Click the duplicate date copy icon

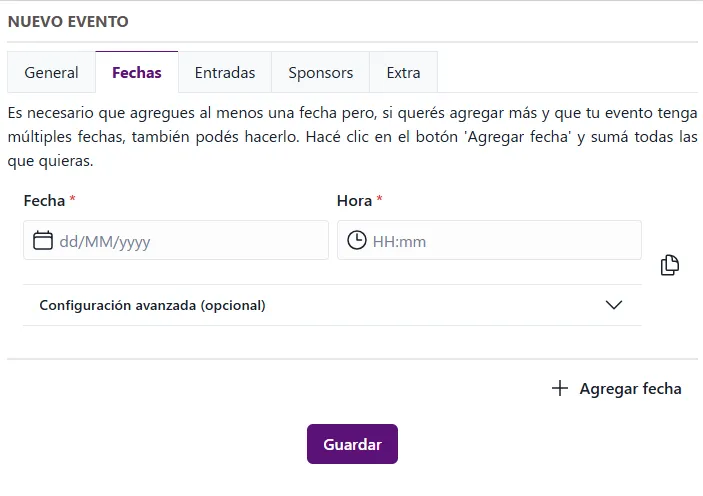click(x=670, y=265)
